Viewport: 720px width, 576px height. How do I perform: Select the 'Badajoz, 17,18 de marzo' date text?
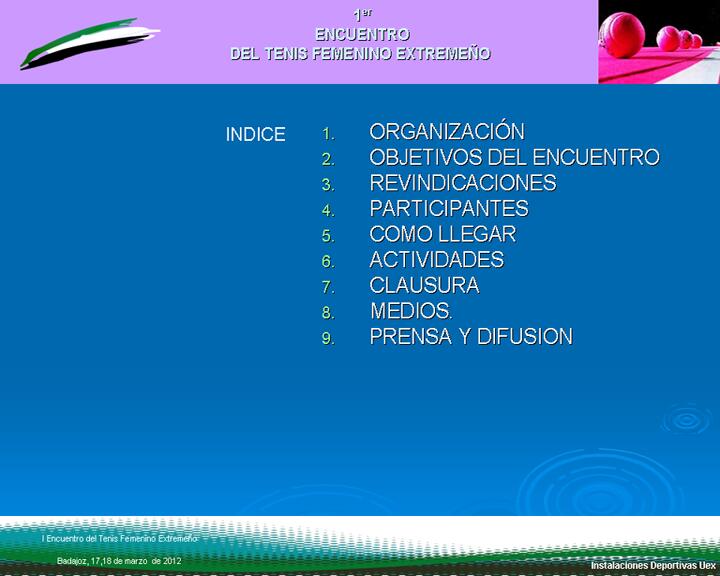[119, 561]
